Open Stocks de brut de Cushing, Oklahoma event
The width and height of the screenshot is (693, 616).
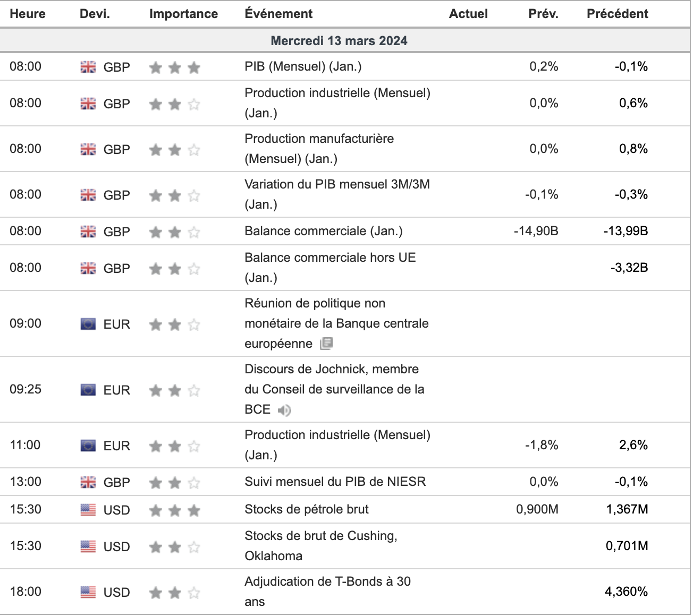tap(321, 546)
